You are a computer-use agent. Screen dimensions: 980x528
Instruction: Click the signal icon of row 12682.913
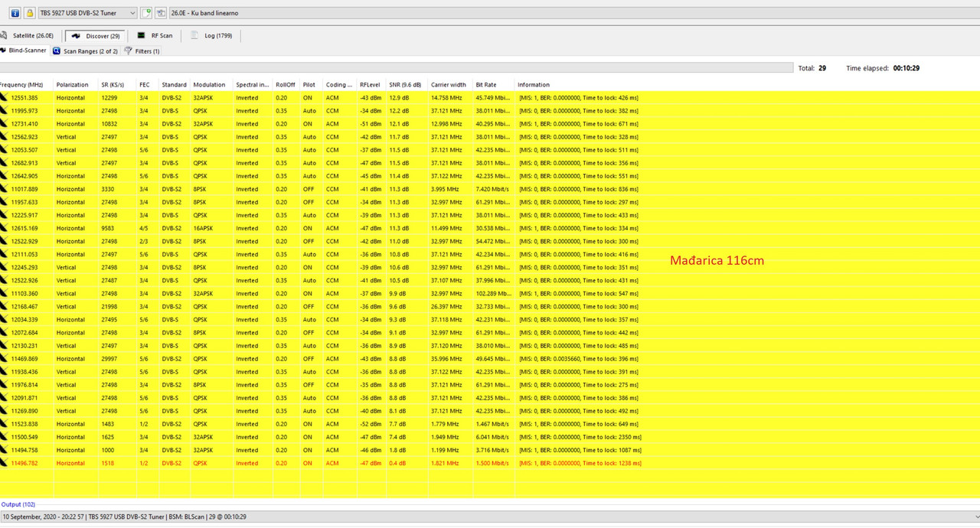pos(4,163)
